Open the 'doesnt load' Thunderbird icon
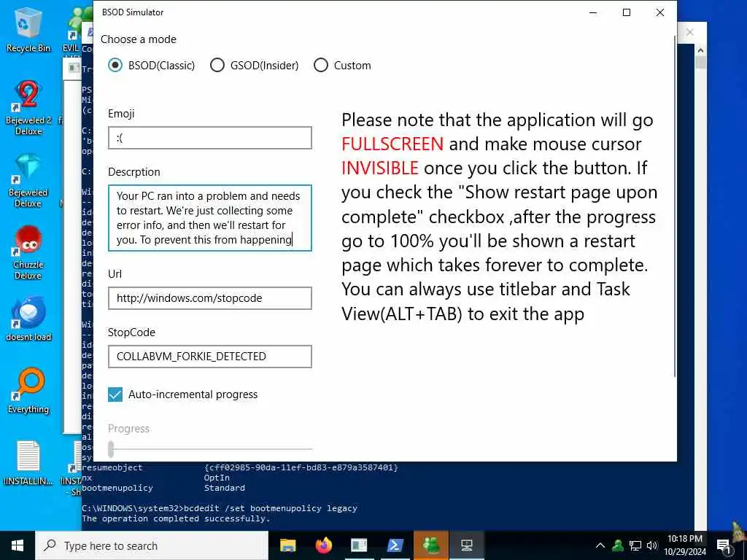The image size is (747, 560). [x=28, y=319]
